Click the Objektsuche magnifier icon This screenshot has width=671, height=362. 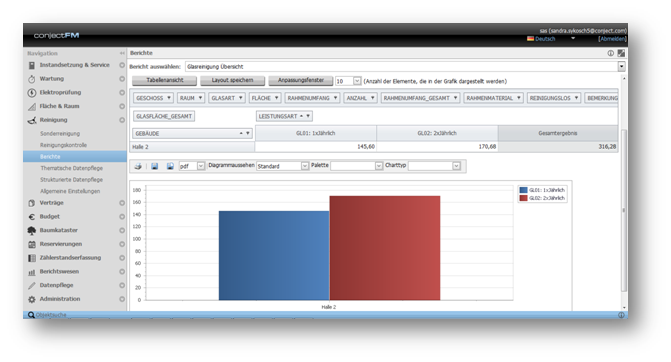click(x=31, y=315)
